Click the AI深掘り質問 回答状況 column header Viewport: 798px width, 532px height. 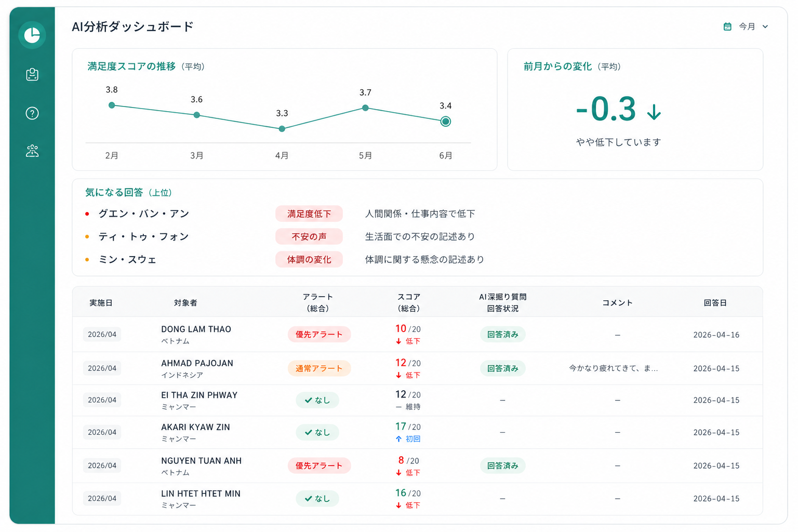[x=502, y=302]
